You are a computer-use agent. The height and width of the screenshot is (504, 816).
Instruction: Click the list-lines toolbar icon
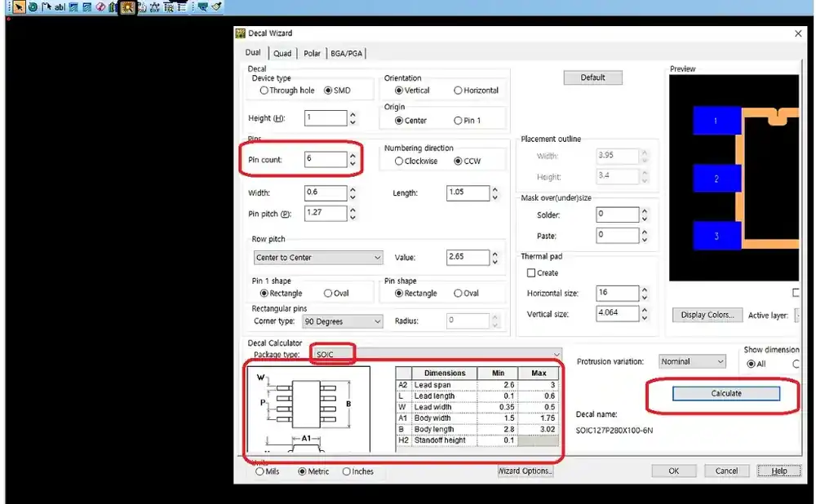[x=181, y=7]
